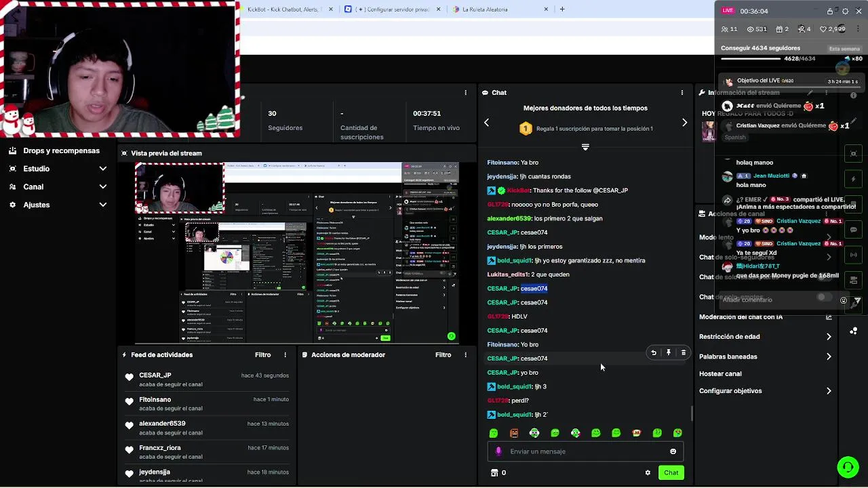This screenshot has width=868, height=488.
Task: Open Filtro in Acciones de moderador
Action: 443,355
